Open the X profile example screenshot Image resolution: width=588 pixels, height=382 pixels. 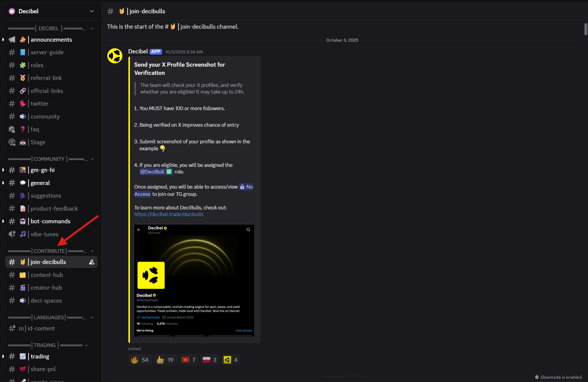coord(194,280)
